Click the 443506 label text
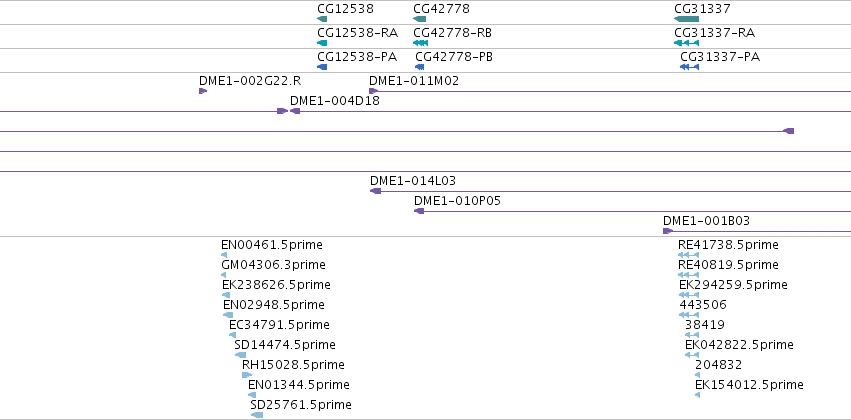 [x=703, y=305]
